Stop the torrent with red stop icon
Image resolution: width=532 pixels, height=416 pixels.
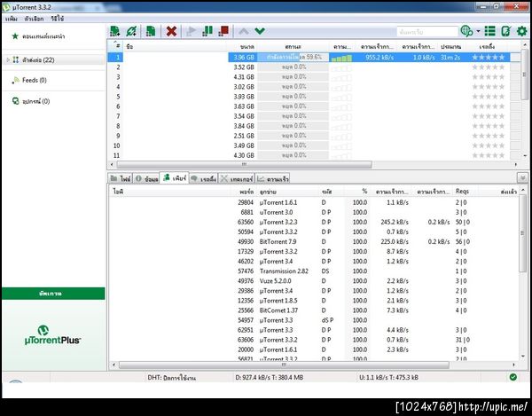223,31
